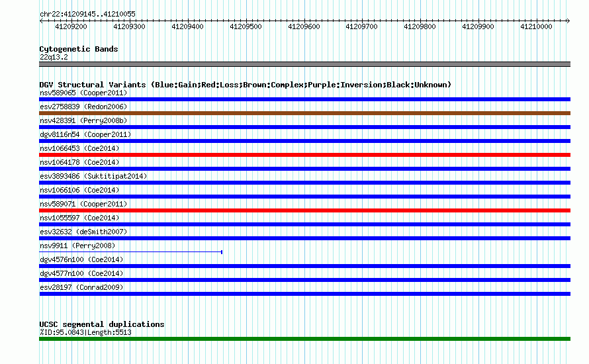Image resolution: width=589 pixels, height=364 pixels.
Task: Select variant label nsv589065 (Cooper2011)
Action: tap(83, 93)
